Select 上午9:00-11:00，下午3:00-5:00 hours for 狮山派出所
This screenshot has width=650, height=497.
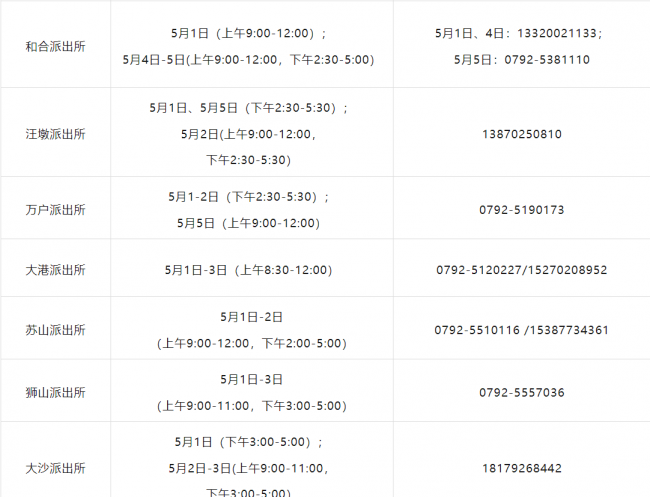click(x=252, y=405)
